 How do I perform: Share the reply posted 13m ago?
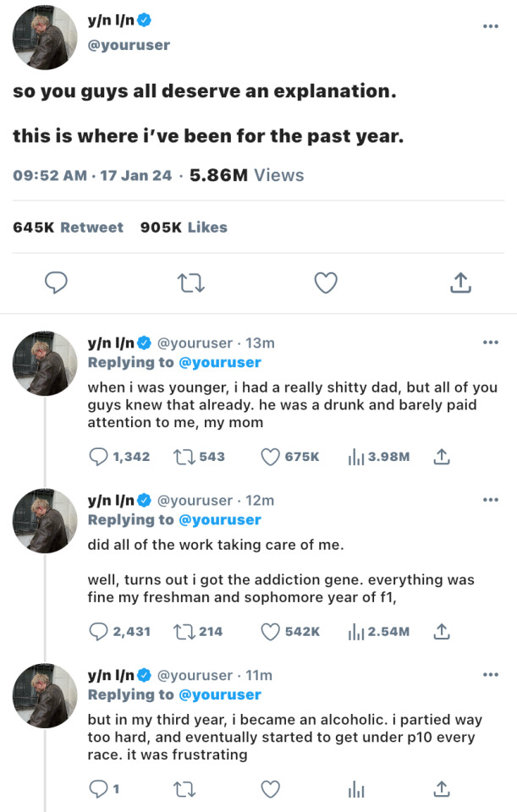tap(441, 457)
